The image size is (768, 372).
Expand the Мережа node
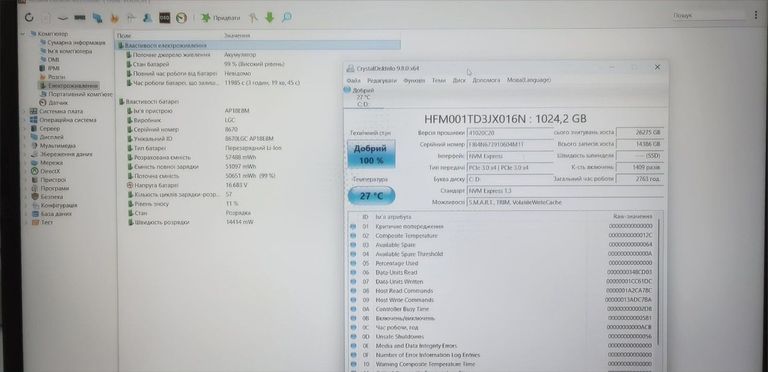pyautogui.click(x=25, y=163)
